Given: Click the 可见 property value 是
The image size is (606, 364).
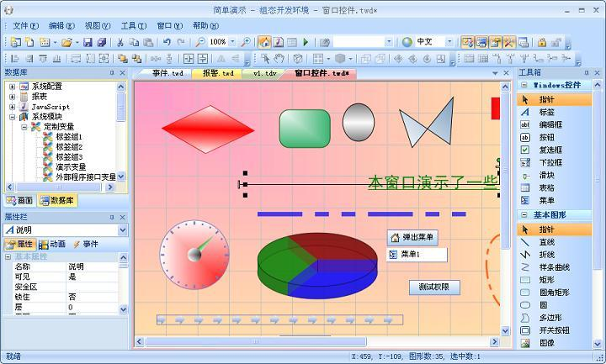Looking at the screenshot, I should click(92, 277).
